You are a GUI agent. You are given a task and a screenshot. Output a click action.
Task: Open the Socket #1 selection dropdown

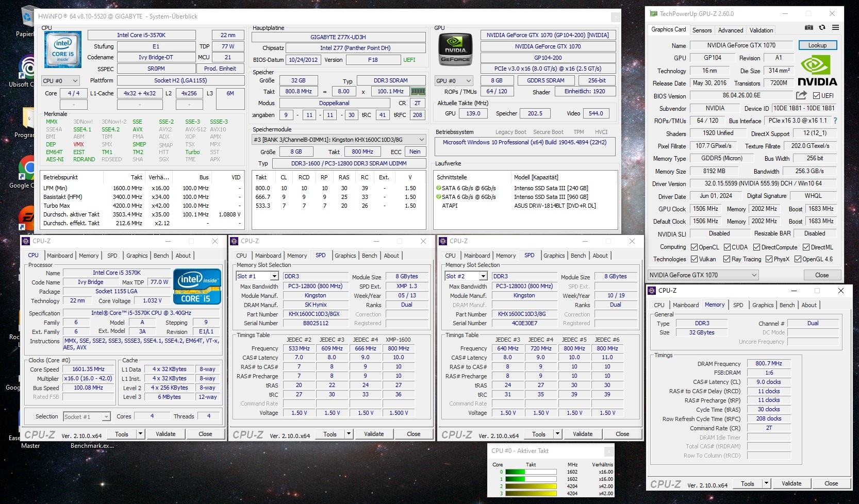(x=87, y=416)
